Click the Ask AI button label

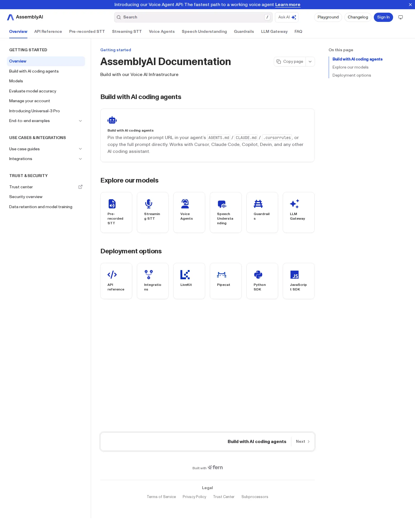(284, 17)
